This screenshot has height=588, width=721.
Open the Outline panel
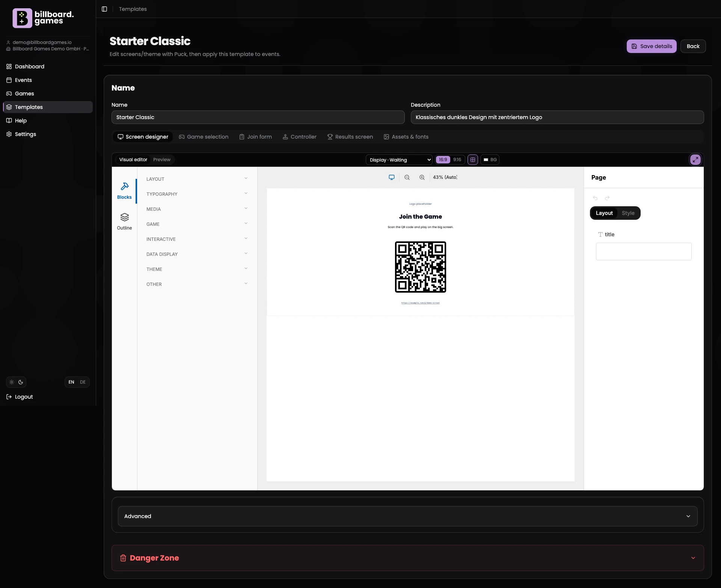(x=124, y=221)
